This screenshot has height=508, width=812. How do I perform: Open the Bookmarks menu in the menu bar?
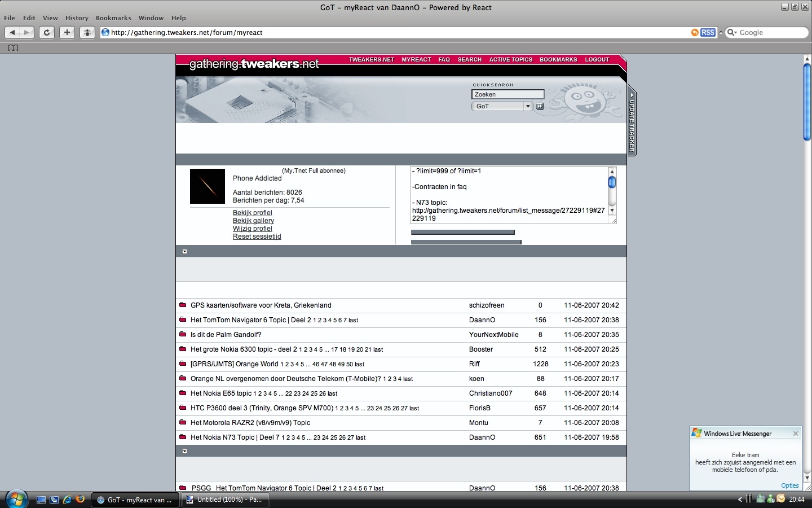[113, 18]
